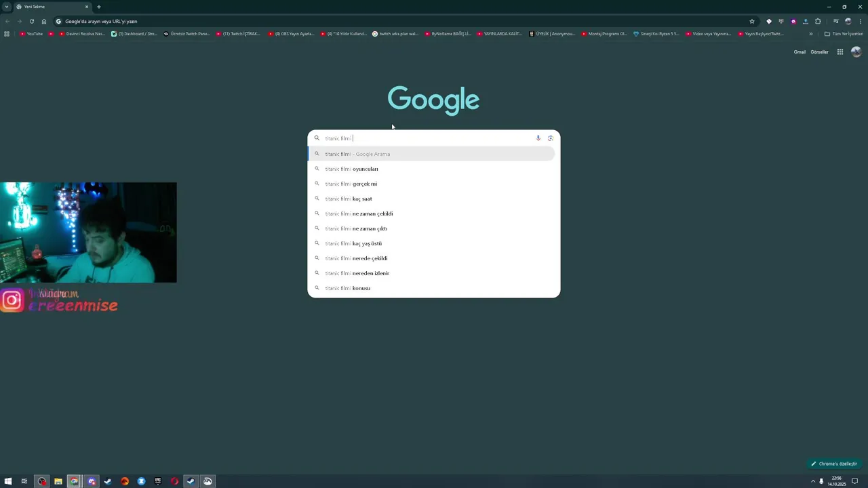Open the taskbar clock showing 22:56
Screen dimensions: 868x488
tap(837, 481)
